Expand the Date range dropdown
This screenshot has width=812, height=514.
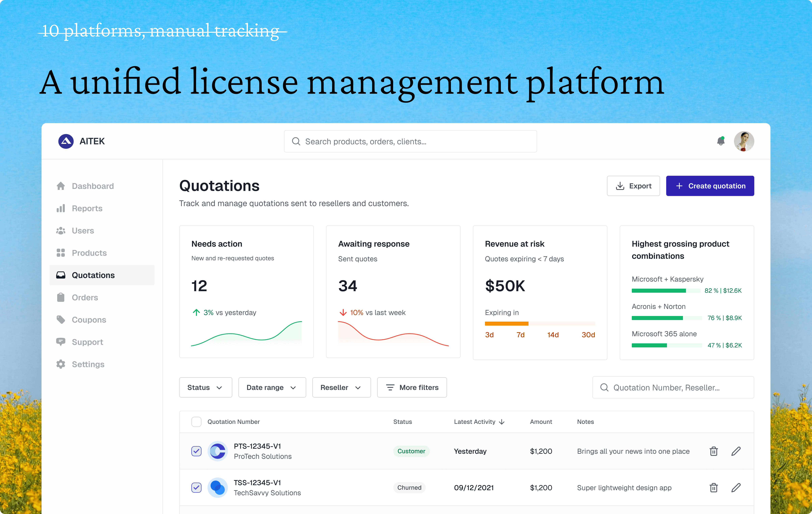(272, 388)
